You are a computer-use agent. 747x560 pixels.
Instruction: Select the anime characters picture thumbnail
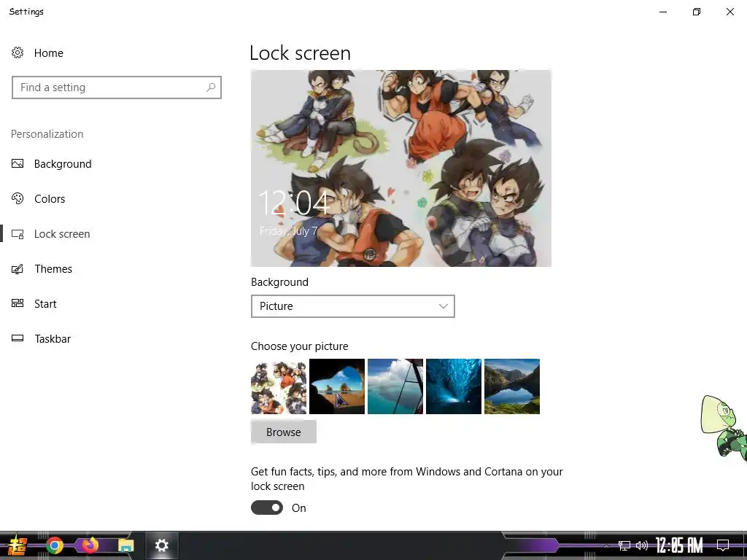pos(279,386)
